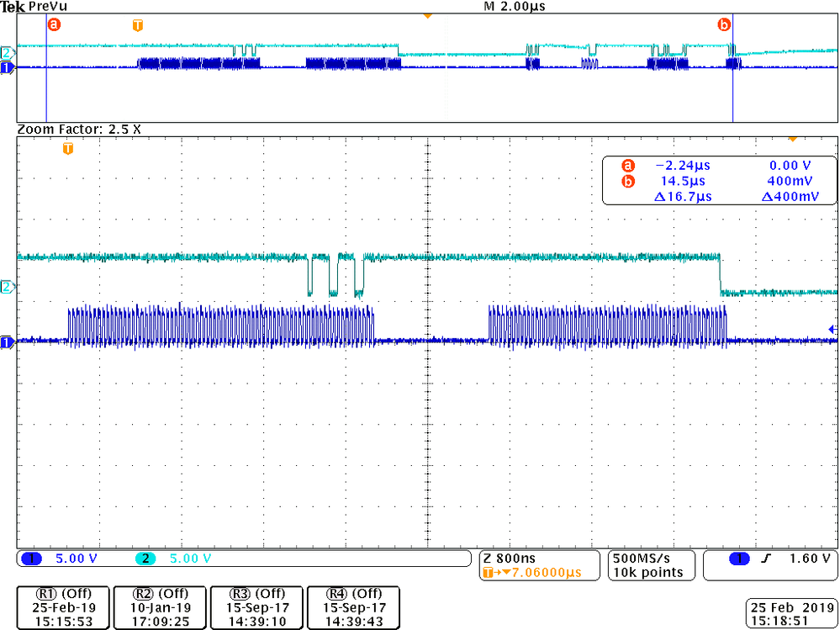
Task: Select R1 reference box 25-Feb-19
Action: coord(63,607)
